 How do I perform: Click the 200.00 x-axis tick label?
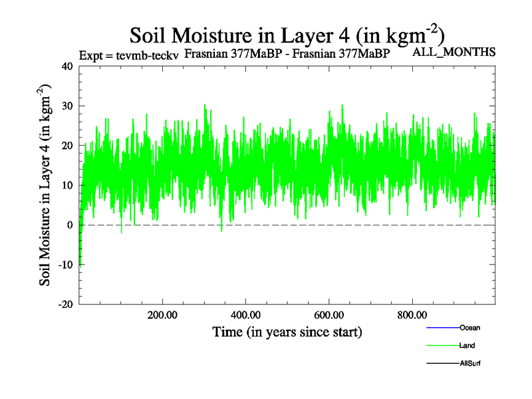tap(162, 315)
